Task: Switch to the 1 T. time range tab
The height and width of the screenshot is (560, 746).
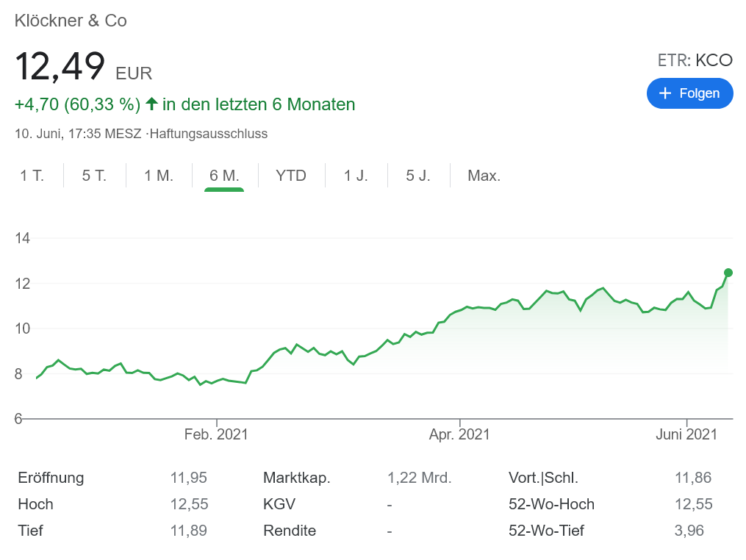Action: (32, 176)
